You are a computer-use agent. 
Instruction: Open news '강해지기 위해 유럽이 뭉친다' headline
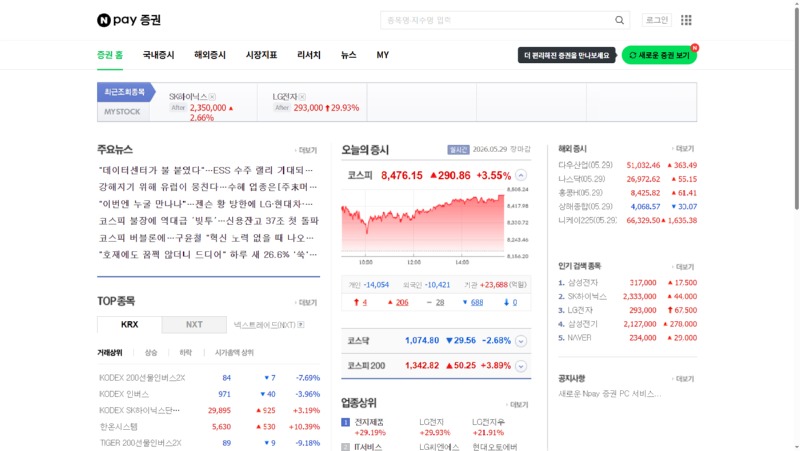pos(208,187)
